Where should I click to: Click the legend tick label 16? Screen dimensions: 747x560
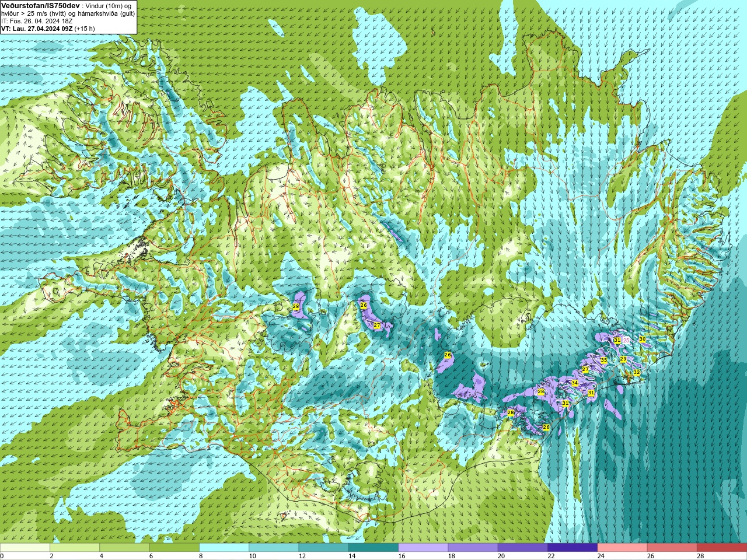point(402,556)
